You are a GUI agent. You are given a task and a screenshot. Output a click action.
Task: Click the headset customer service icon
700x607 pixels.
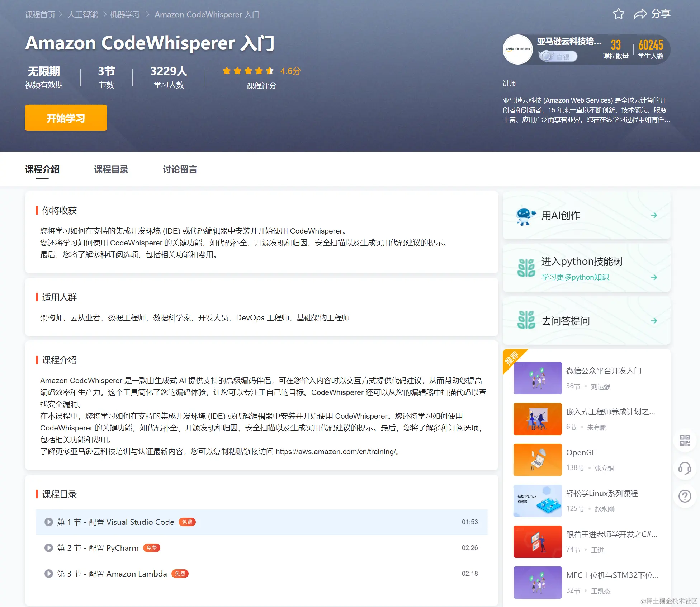pos(685,468)
